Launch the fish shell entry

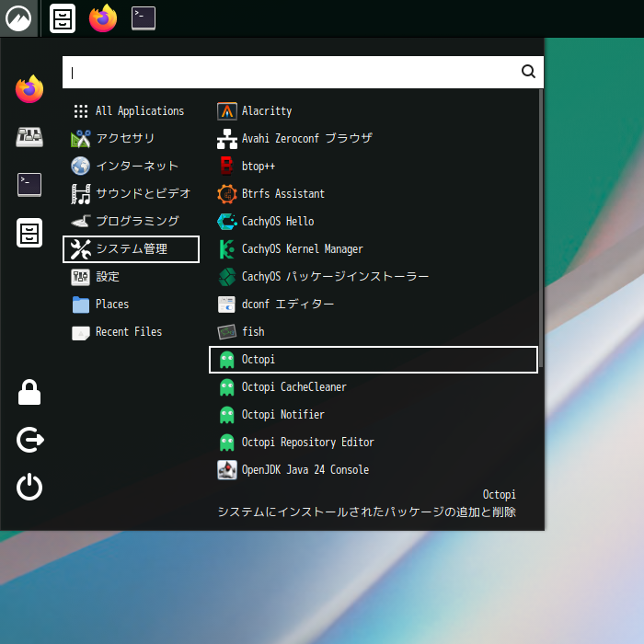tap(374, 331)
